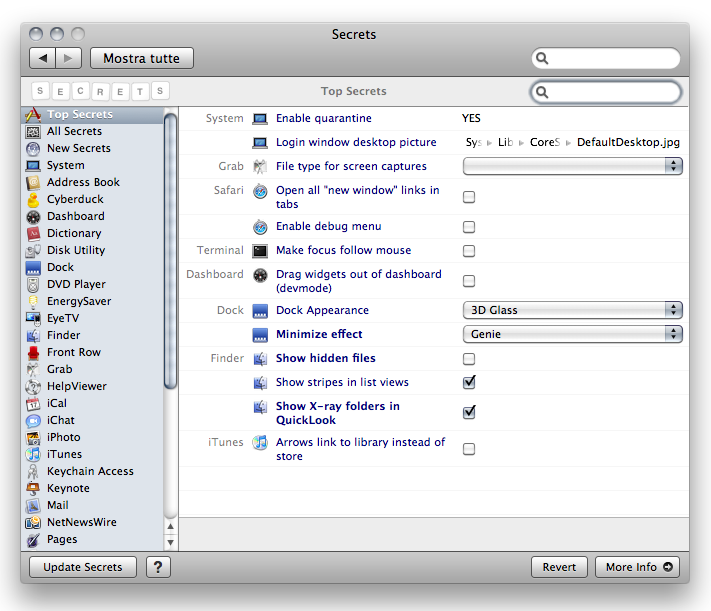Select the iCal calendar icon
Image resolution: width=711 pixels, height=611 pixels.
[x=33, y=404]
